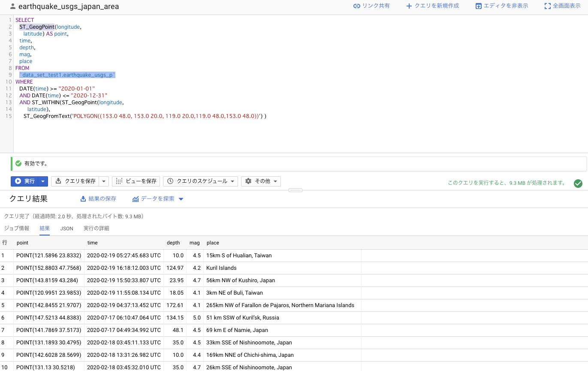The width and height of the screenshot is (588, 371).
Task: Hide the editor using エディタを非表示
Action: [x=501, y=6]
